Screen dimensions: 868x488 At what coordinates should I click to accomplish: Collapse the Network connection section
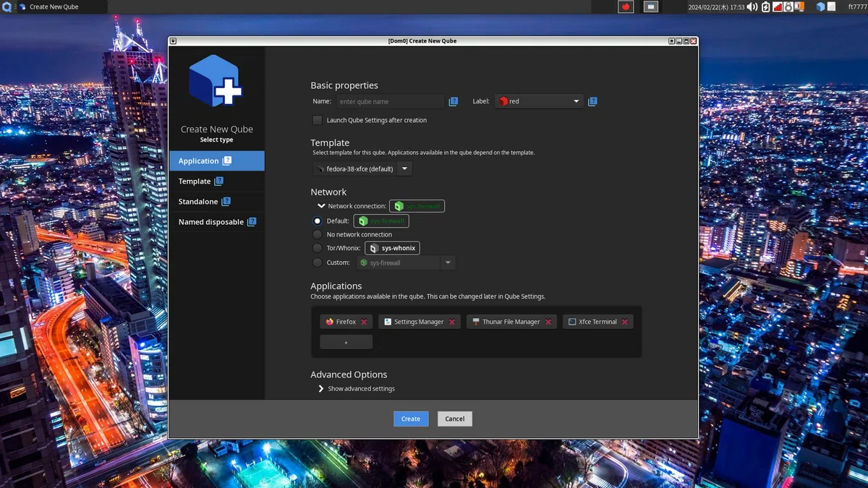pyautogui.click(x=321, y=206)
